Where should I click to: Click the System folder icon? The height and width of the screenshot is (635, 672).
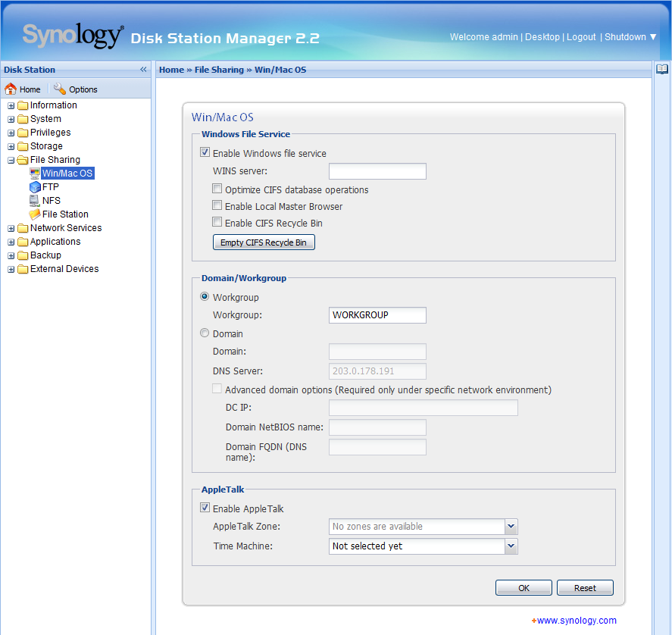23,119
